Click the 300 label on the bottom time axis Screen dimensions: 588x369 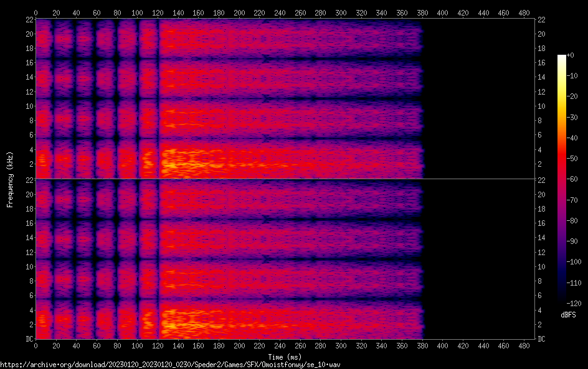340,345
